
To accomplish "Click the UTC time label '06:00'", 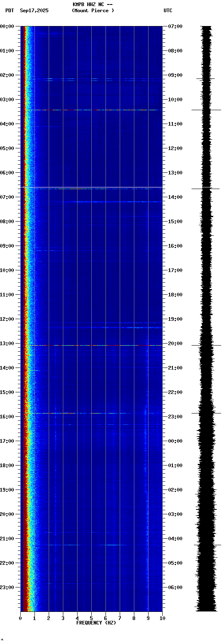I will 175,587.
